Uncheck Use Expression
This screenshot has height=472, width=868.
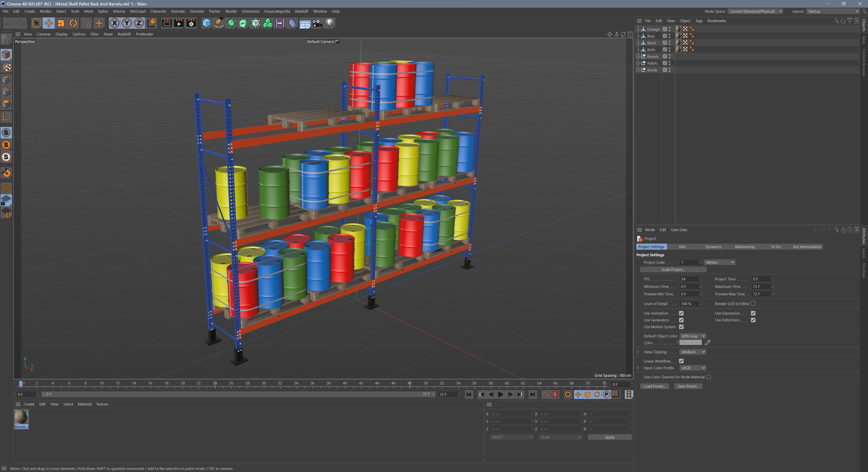coord(753,313)
